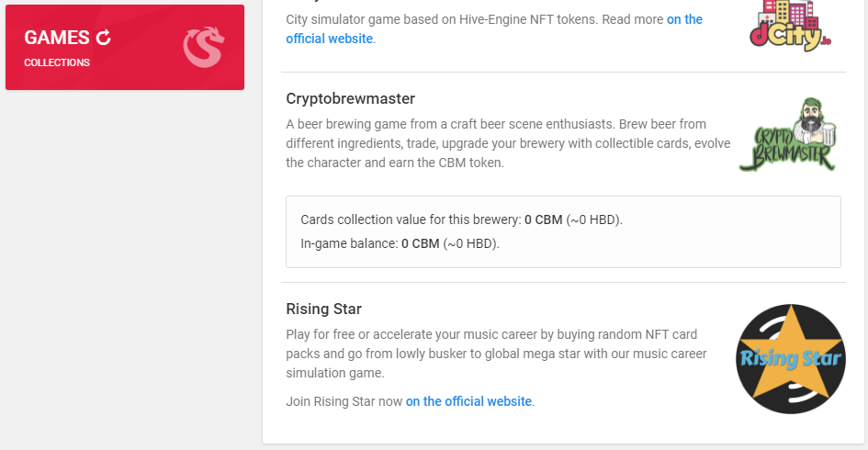Click the music career simulation description
The width and height of the screenshot is (868, 450).
click(x=496, y=354)
